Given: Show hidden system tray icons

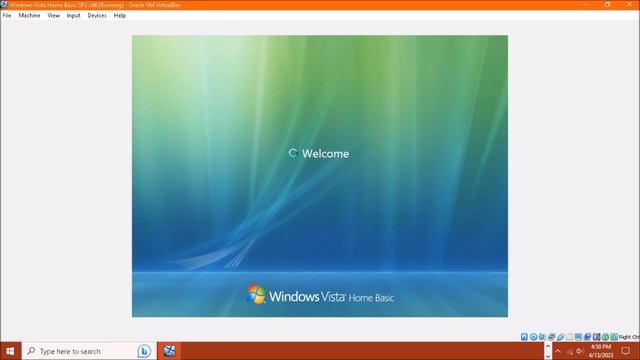Looking at the screenshot, I should click(x=558, y=351).
